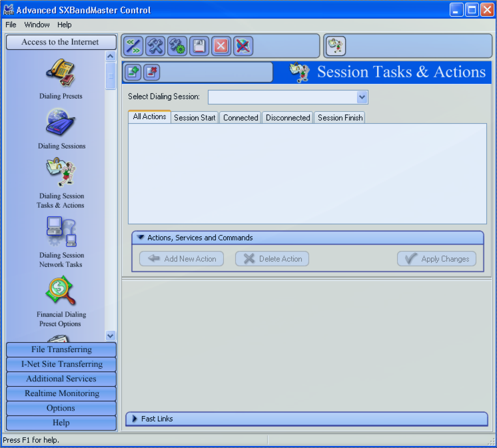The width and height of the screenshot is (497, 448).
Task: Open Dialing Sessions modem icon
Action: [61, 122]
